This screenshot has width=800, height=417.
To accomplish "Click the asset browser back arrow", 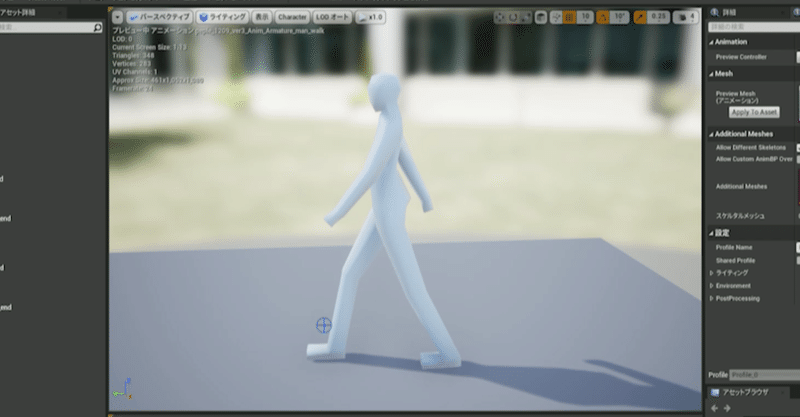I will click(x=714, y=408).
